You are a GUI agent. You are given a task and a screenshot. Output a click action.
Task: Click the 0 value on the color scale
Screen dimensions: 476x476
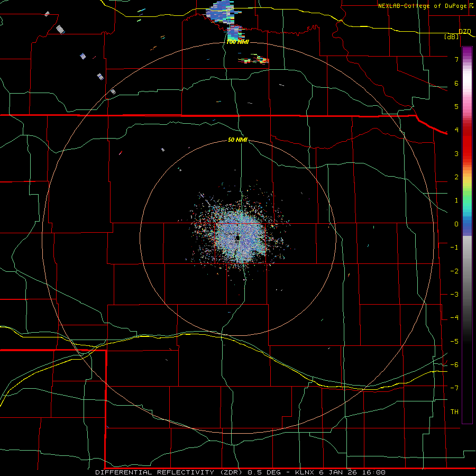[456, 224]
